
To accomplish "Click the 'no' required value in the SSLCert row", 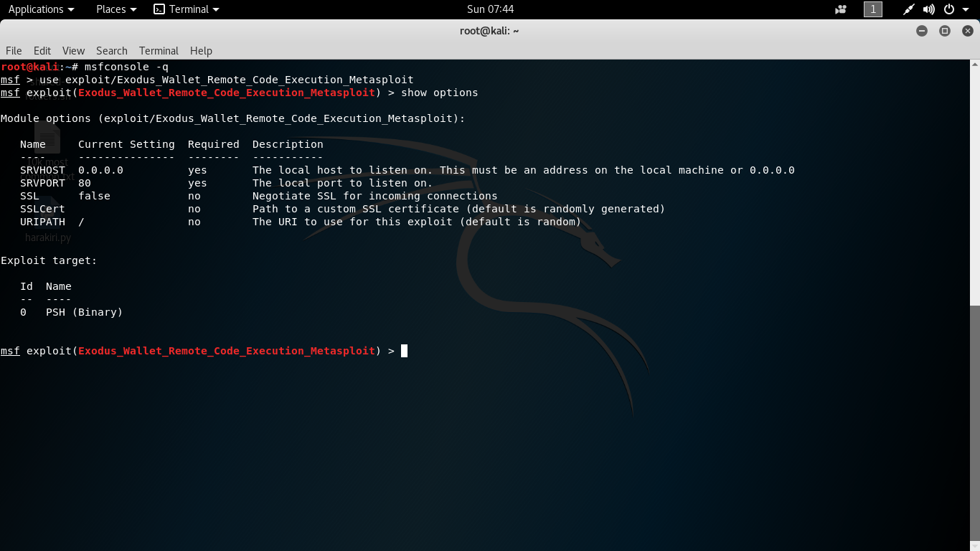I will pyautogui.click(x=194, y=209).
